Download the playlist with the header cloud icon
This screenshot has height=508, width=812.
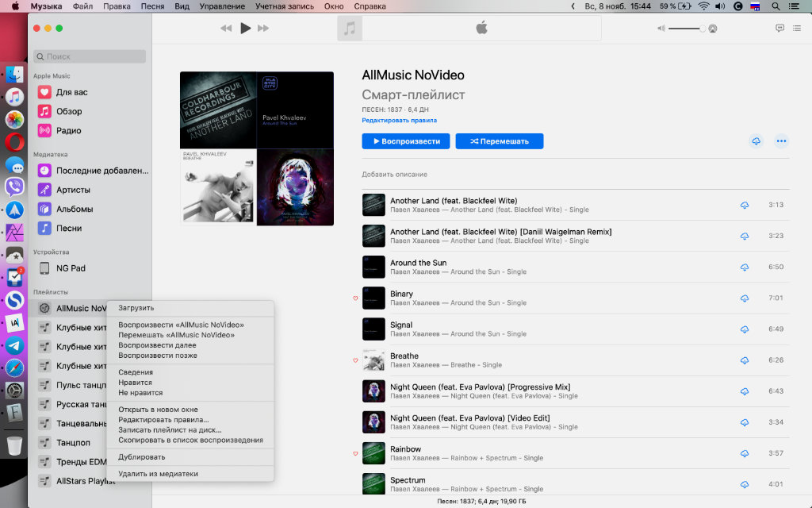(x=756, y=141)
